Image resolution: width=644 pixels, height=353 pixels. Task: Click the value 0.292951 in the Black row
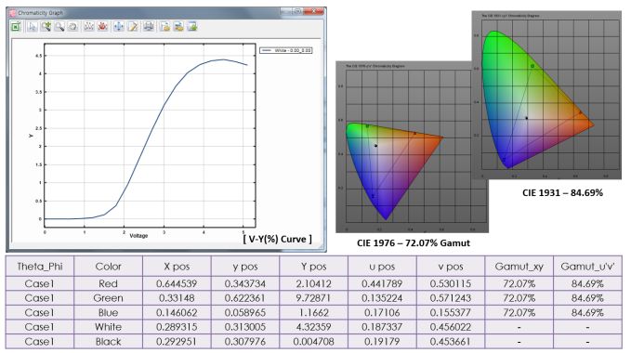pyautogui.click(x=177, y=342)
